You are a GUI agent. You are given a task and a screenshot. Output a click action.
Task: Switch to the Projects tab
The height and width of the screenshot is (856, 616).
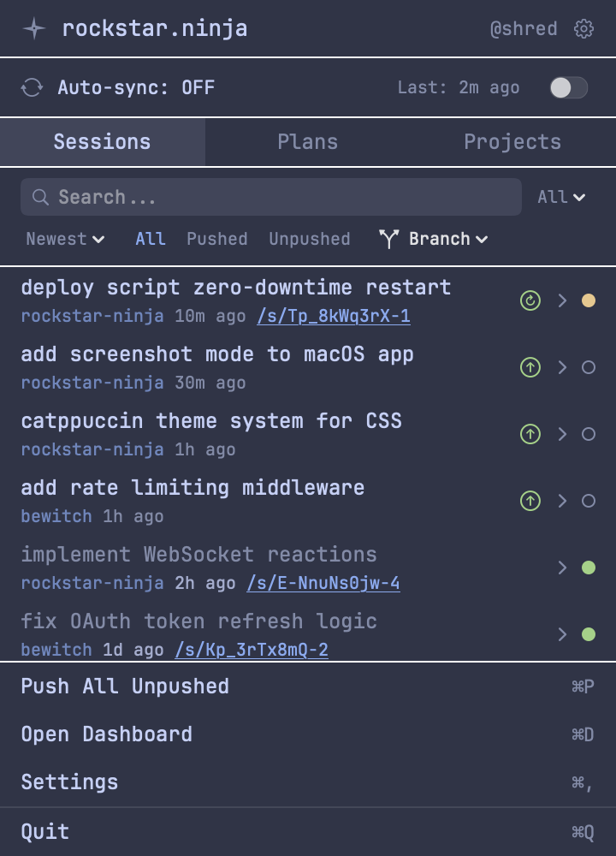pos(512,141)
